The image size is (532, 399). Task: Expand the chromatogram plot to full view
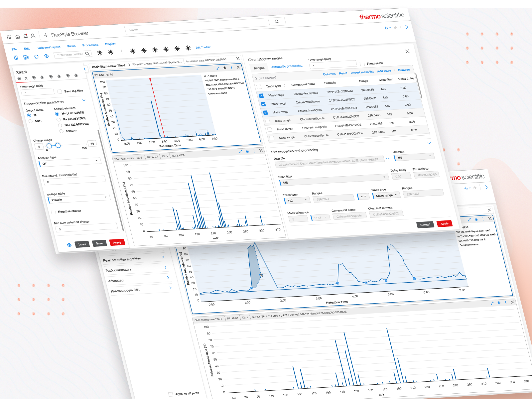218,68
